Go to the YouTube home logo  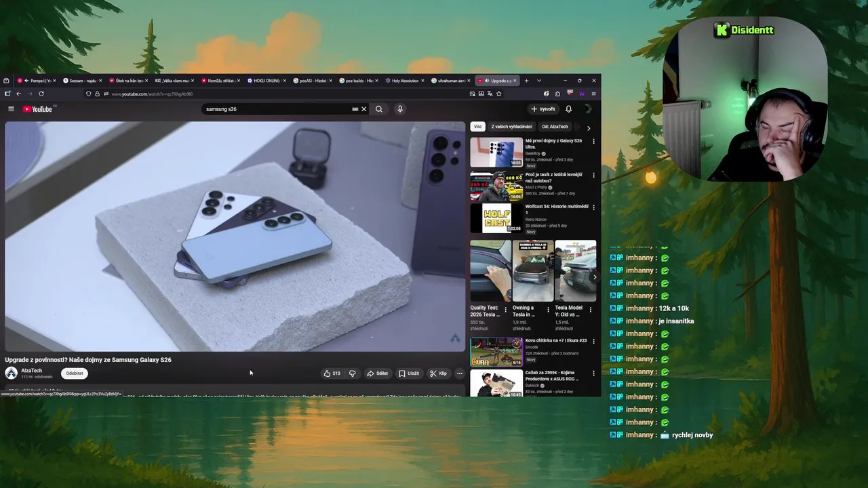[37, 109]
